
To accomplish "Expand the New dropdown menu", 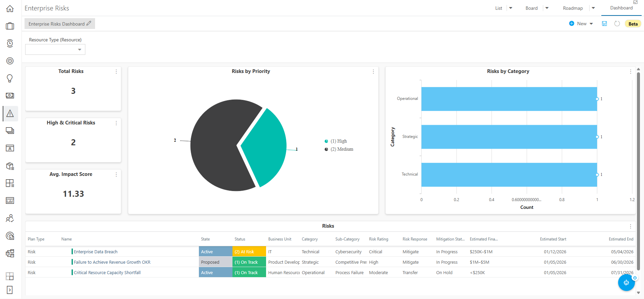I will (x=591, y=24).
